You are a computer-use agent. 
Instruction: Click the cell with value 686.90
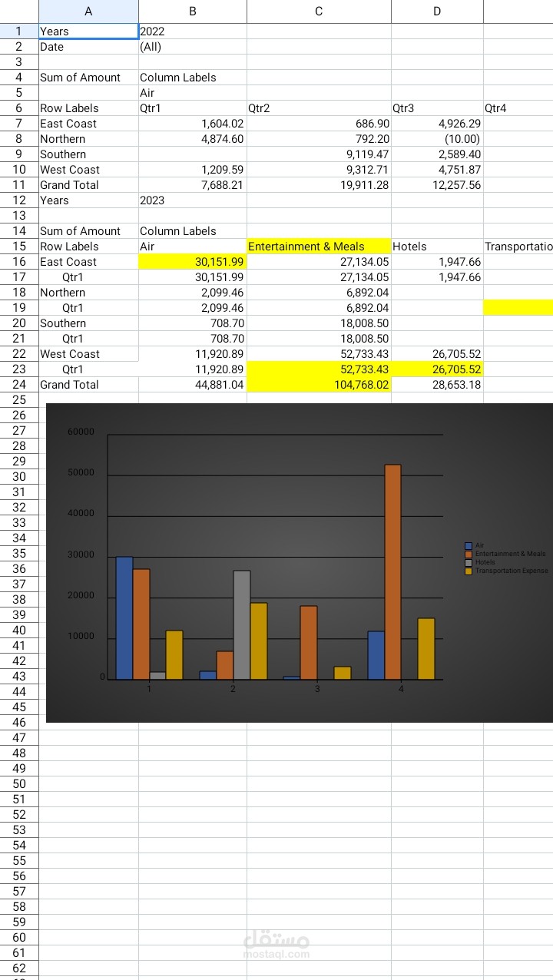pyautogui.click(x=319, y=124)
